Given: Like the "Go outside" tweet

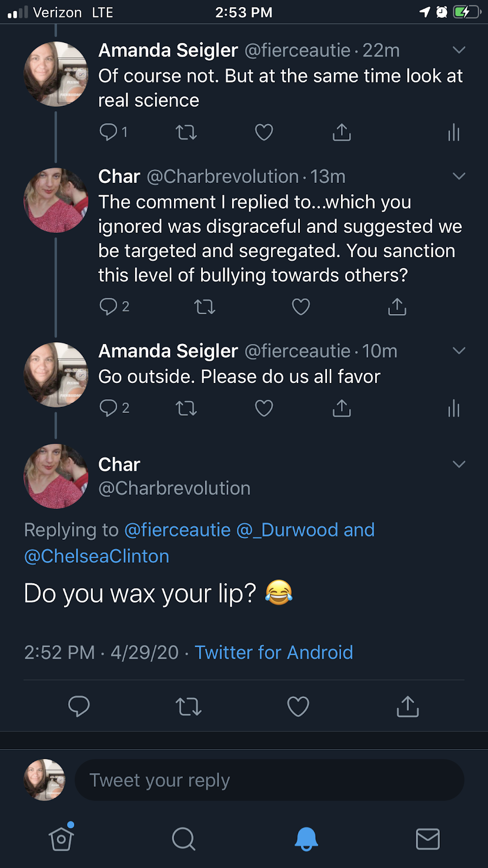Looking at the screenshot, I should (264, 408).
